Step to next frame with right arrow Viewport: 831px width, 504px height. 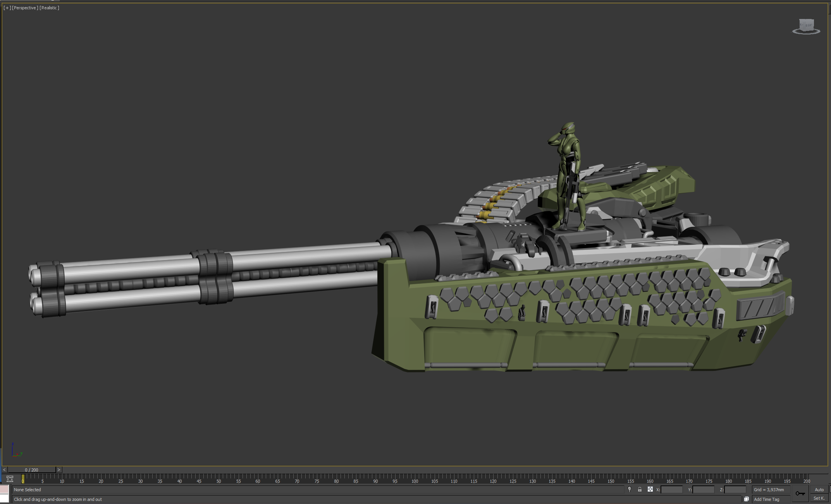click(59, 470)
